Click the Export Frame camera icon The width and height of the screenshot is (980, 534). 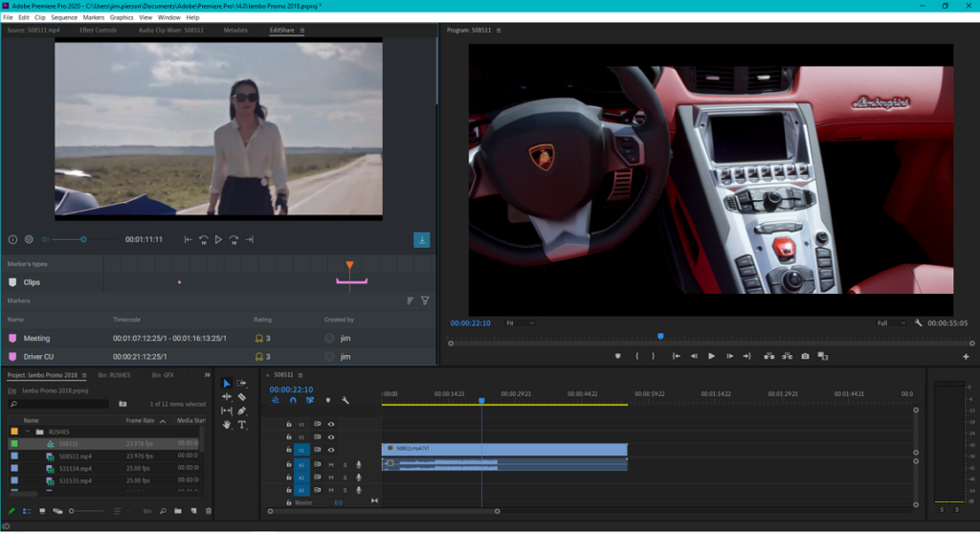tap(805, 356)
